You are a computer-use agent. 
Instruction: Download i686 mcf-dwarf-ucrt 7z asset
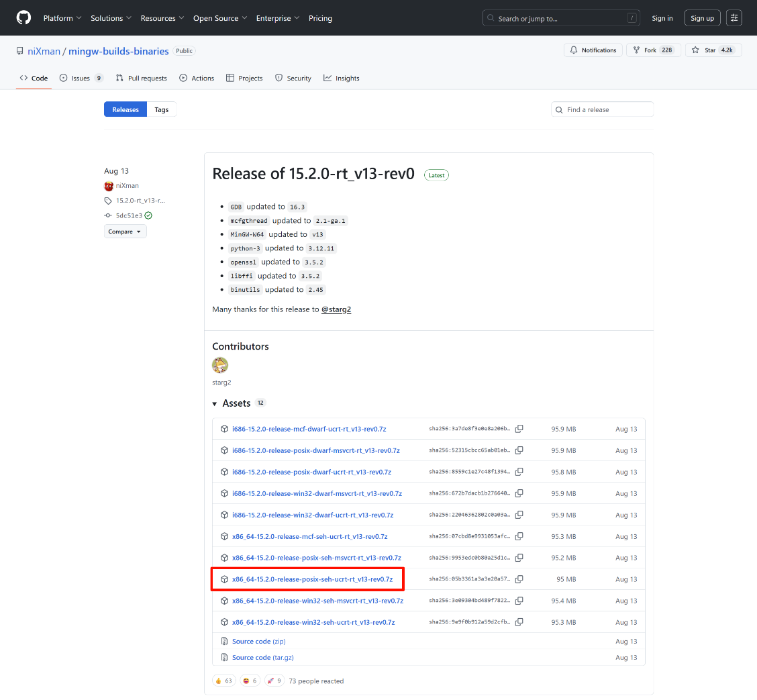coord(309,429)
